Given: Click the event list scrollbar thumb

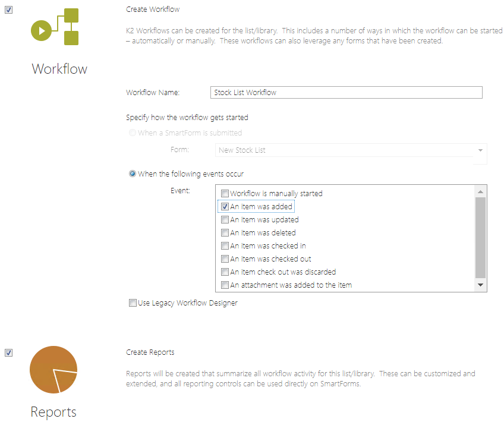Looking at the screenshot, I should tap(481, 238).
